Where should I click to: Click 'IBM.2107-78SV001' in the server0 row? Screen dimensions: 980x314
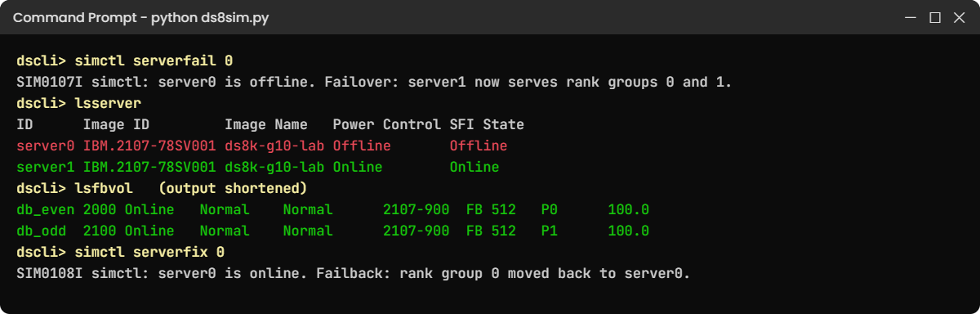click(149, 146)
